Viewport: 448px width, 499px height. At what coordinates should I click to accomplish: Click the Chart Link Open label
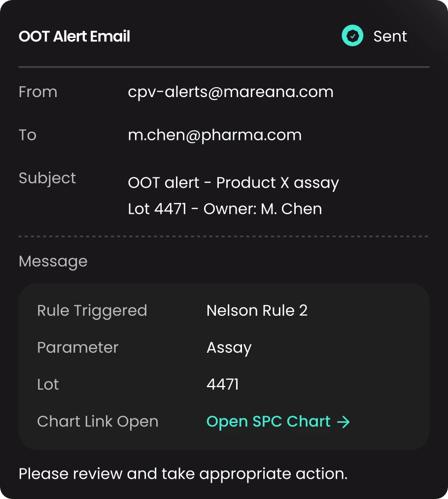[98, 422]
